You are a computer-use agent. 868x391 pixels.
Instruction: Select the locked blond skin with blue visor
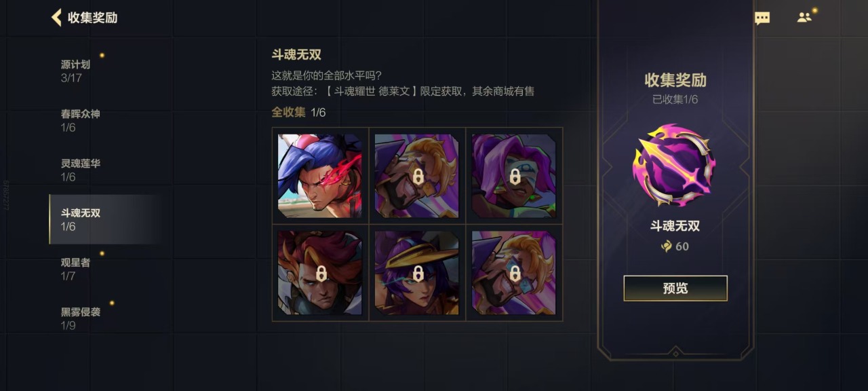click(x=514, y=273)
